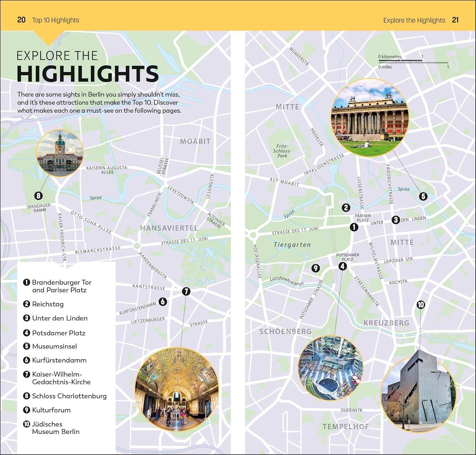Select map marker 2 near the Spree
The height and width of the screenshot is (455, 476).
tap(346, 208)
